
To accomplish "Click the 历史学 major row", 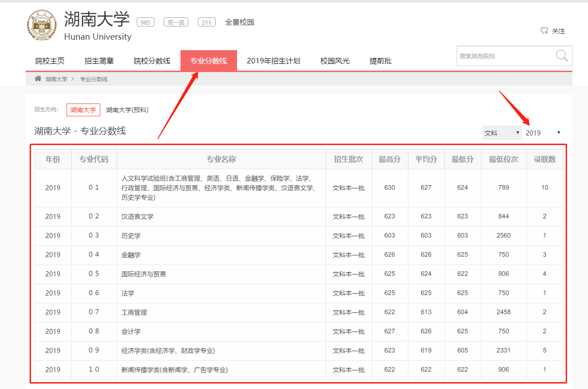I will point(299,236).
